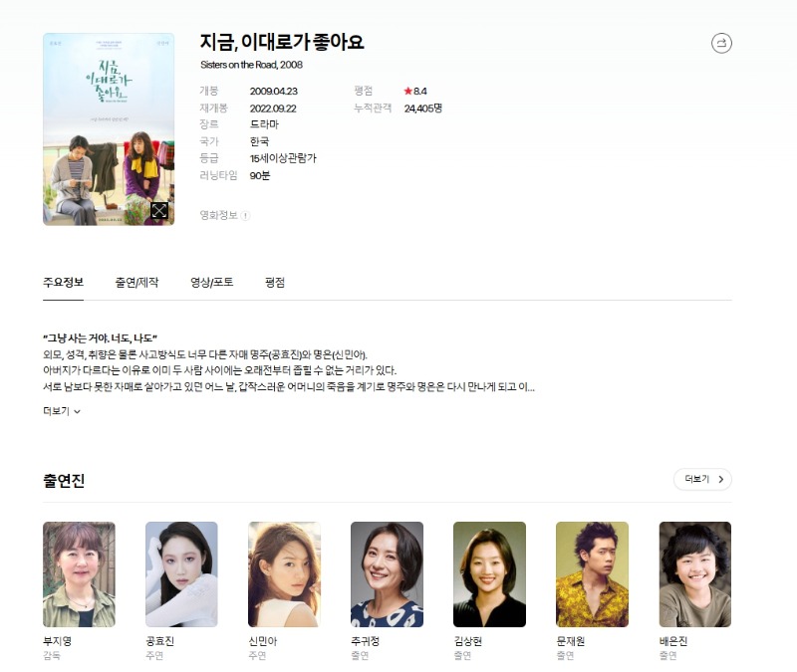Select the 주요정보 tab
The height and width of the screenshot is (672, 797).
tap(63, 283)
